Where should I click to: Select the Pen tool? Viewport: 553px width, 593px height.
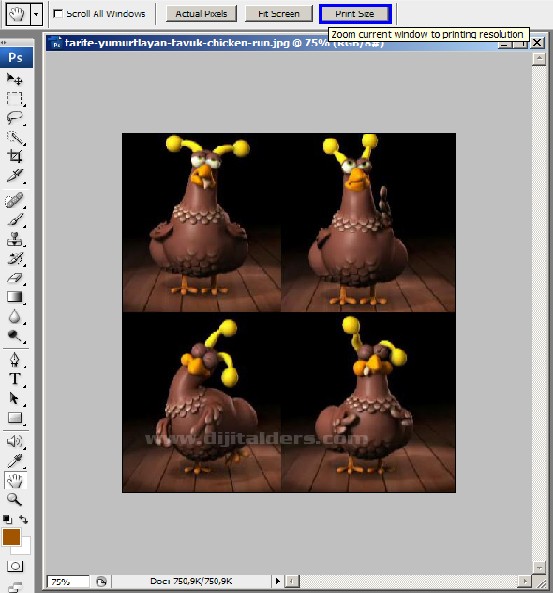15,360
